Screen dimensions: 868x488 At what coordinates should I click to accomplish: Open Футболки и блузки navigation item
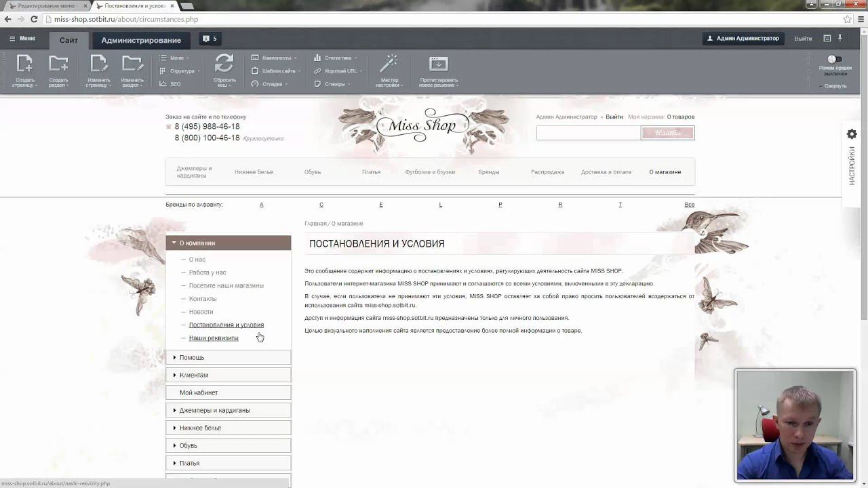pyautogui.click(x=430, y=172)
